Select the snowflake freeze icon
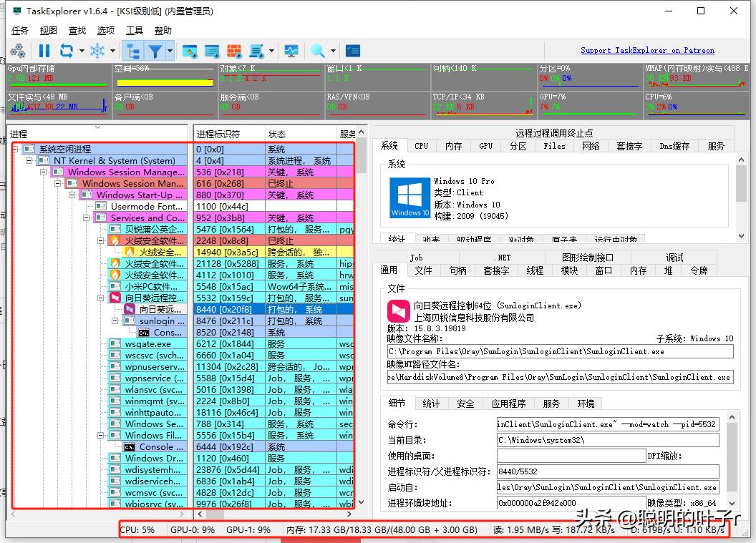Viewport: 756px width, 543px height. 99,51
